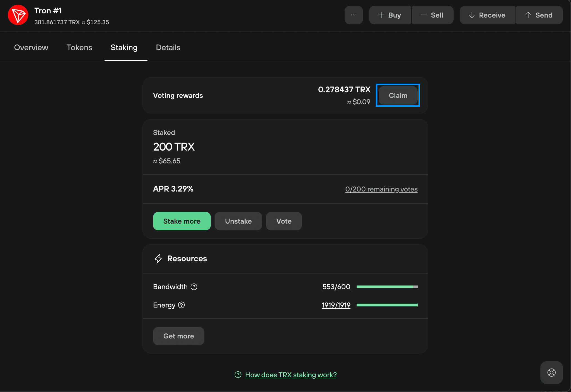Click the Energy progress bar
Image resolution: width=571 pixels, height=392 pixels.
coord(387,305)
